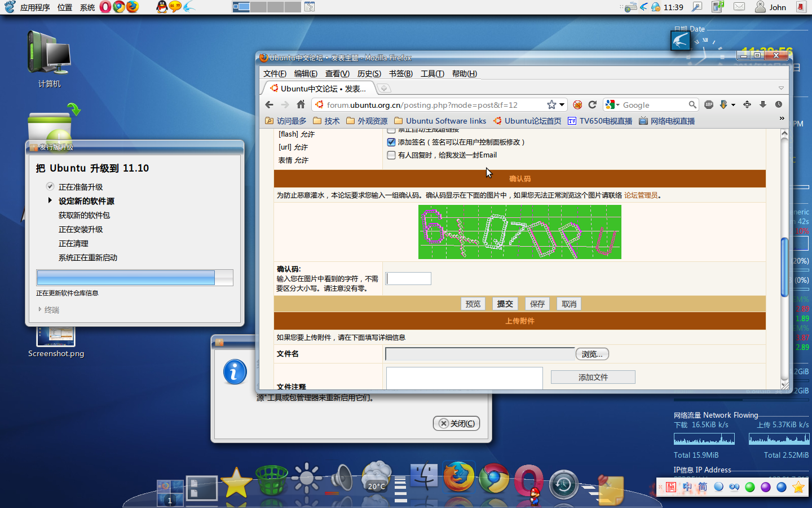This screenshot has height=508, width=812.
Task: Open the QQ penguin icon in panel
Action: [x=162, y=7]
